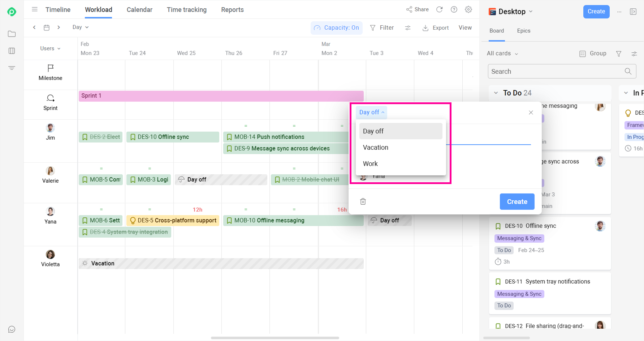Open DES-11 System tray notifications card
The image size is (644, 341).
550,294
